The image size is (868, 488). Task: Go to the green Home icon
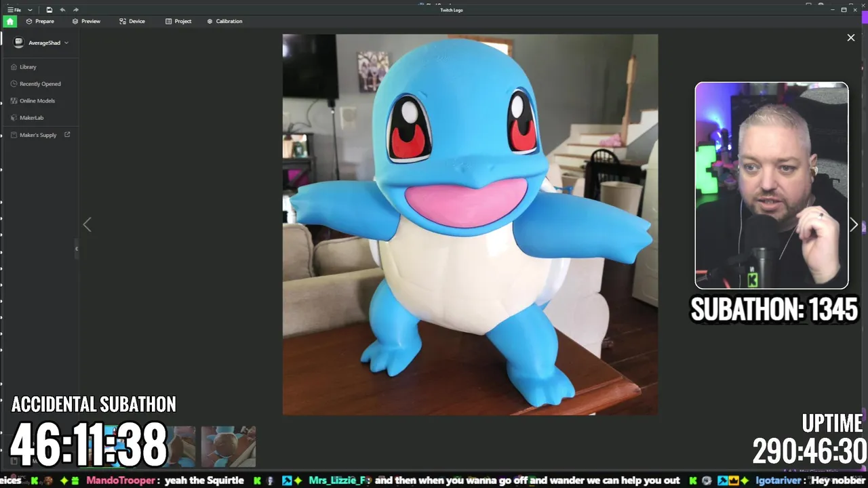[x=9, y=21]
